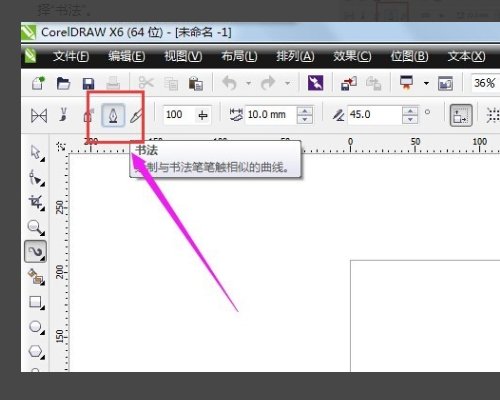Paste from clipboard icon
Screen dimensions: 500x400
pos(196,83)
